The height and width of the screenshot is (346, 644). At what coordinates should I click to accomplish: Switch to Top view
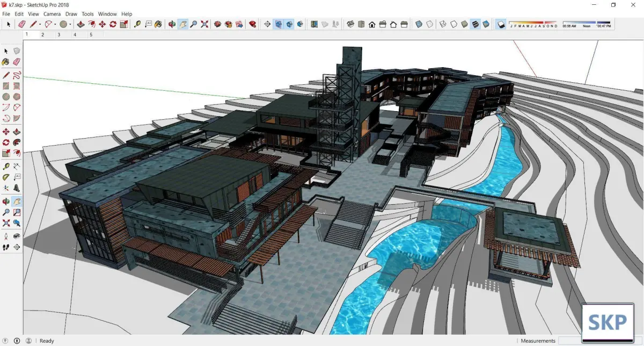click(361, 24)
